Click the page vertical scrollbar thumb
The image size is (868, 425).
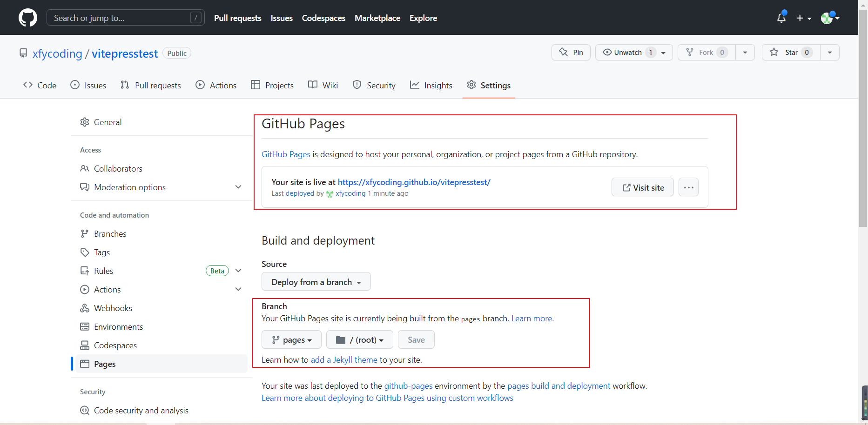pyautogui.click(x=863, y=119)
